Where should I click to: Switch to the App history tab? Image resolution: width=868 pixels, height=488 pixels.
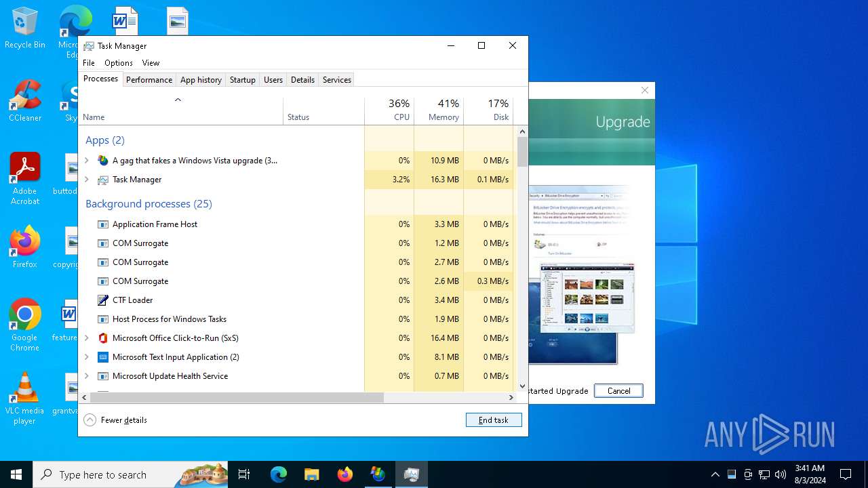(x=201, y=79)
